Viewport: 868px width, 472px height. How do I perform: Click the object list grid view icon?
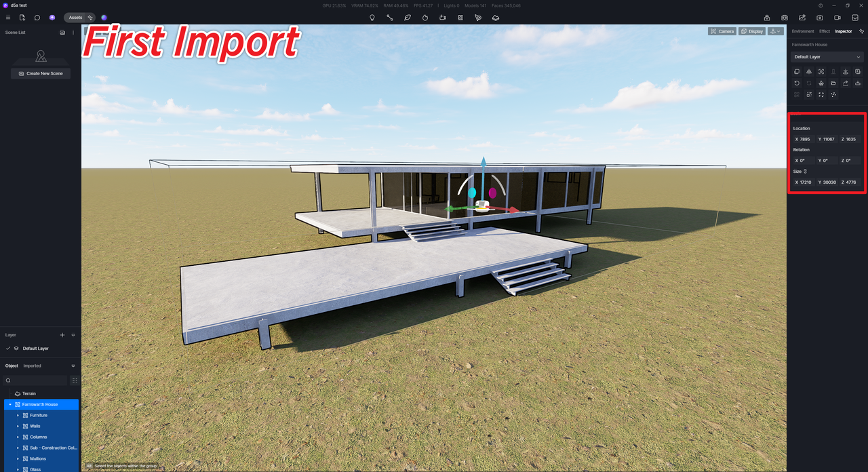[x=75, y=380]
